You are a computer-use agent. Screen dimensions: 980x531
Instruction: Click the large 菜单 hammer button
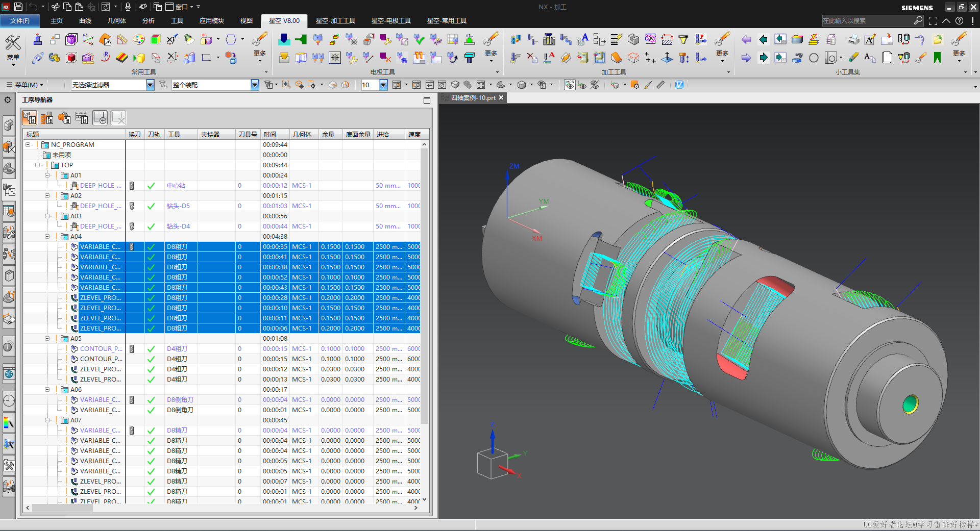(x=13, y=49)
